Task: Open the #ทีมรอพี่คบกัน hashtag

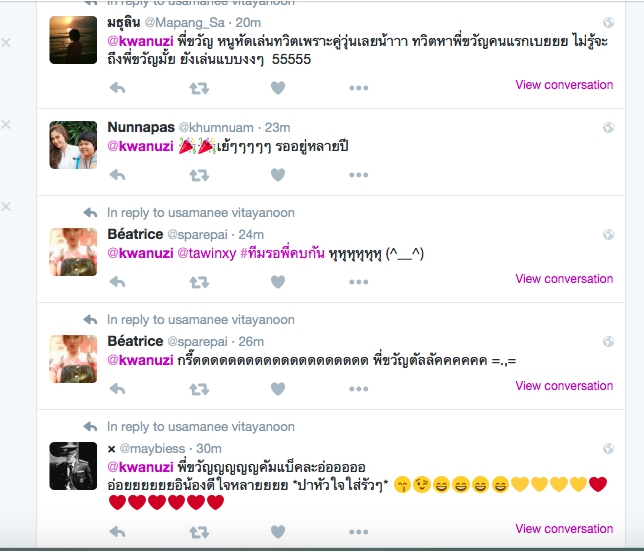Action: pyautogui.click(x=282, y=253)
